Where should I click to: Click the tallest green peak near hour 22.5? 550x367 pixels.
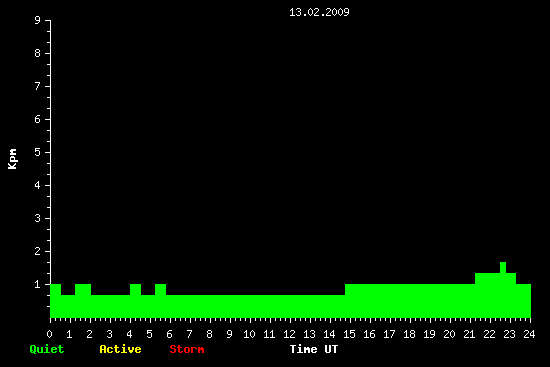[503, 268]
